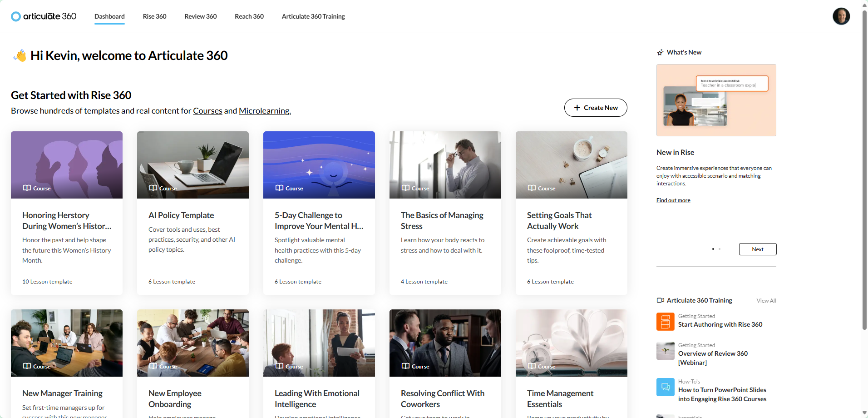Screen dimensions: 868x418
Task: Open the AI Policy Template course card
Action: 192,213
